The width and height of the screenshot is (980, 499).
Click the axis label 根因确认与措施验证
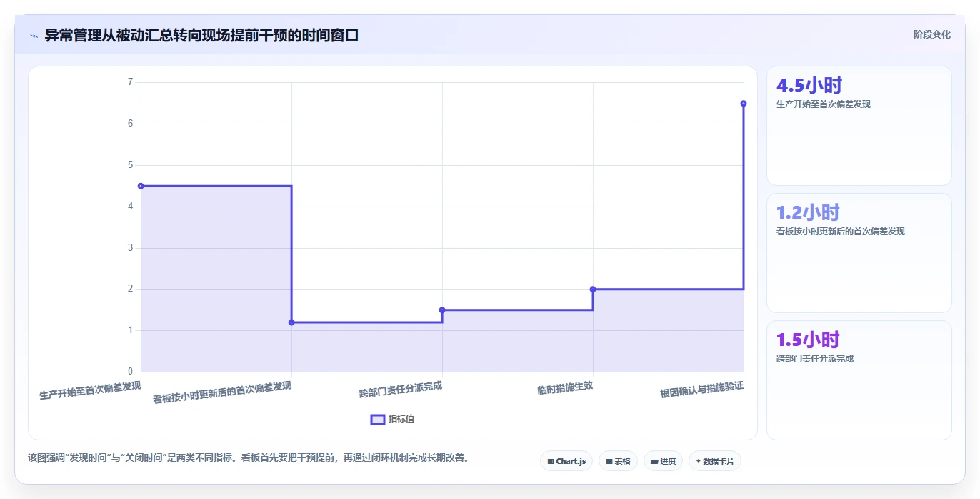click(702, 390)
